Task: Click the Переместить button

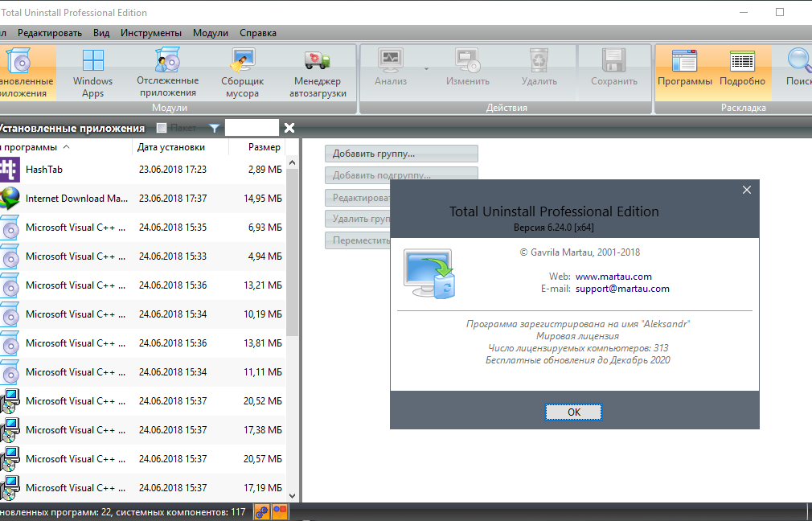Action: tap(358, 240)
